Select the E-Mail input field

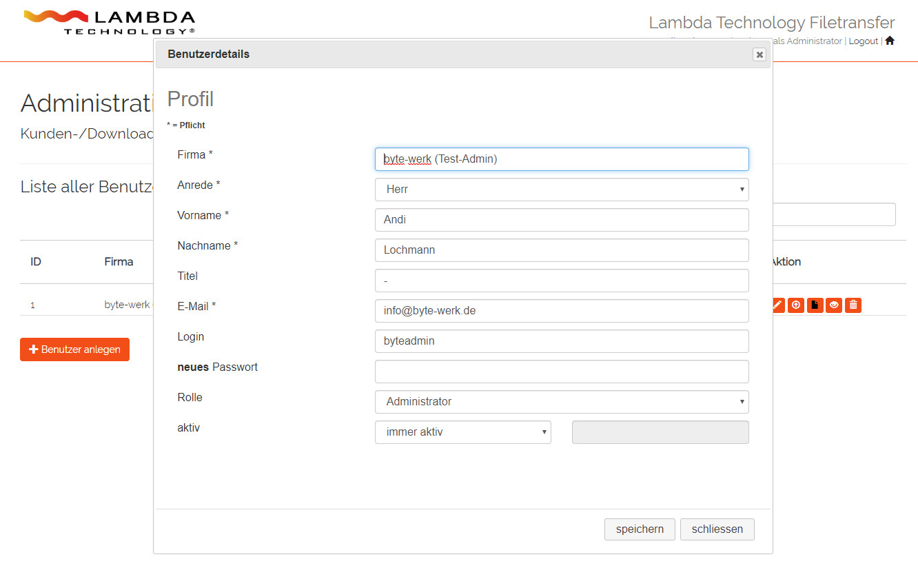[x=561, y=311]
